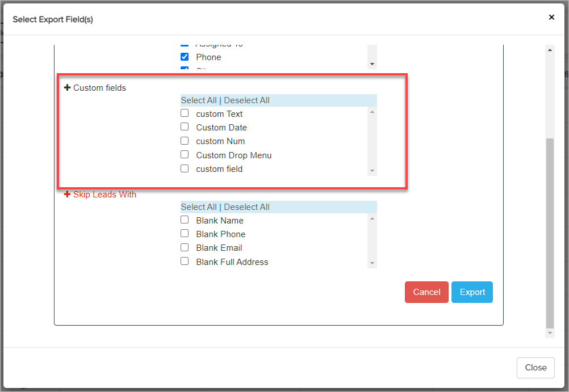Expand the Custom fields section label
Screen dimensions: 569x392
pos(99,88)
